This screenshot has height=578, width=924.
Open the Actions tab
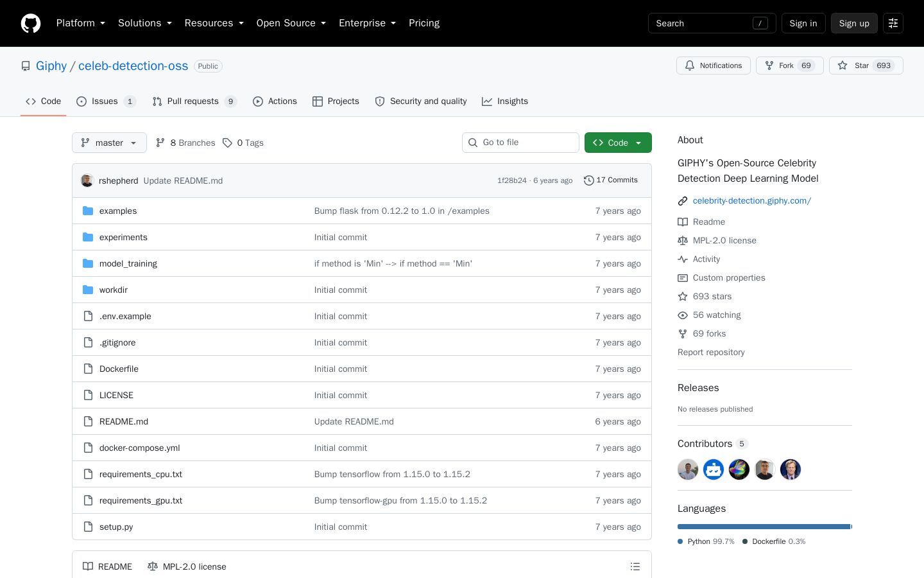(275, 101)
